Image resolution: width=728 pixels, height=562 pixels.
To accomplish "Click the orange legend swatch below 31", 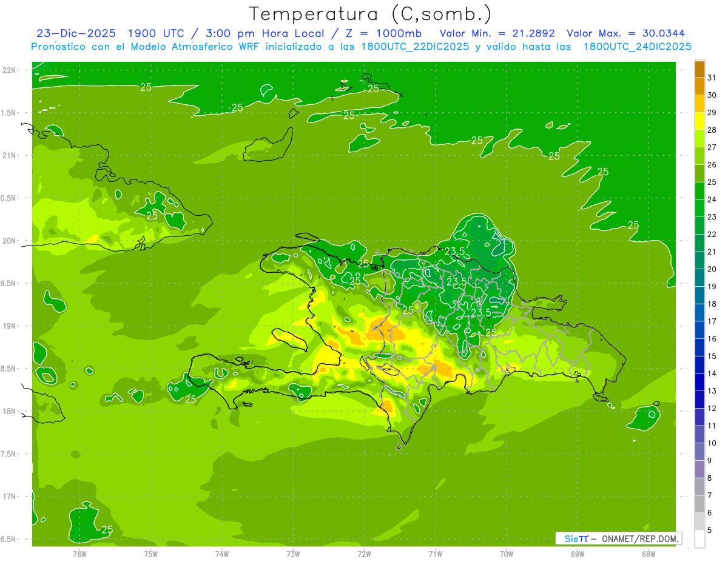I will 699,86.
